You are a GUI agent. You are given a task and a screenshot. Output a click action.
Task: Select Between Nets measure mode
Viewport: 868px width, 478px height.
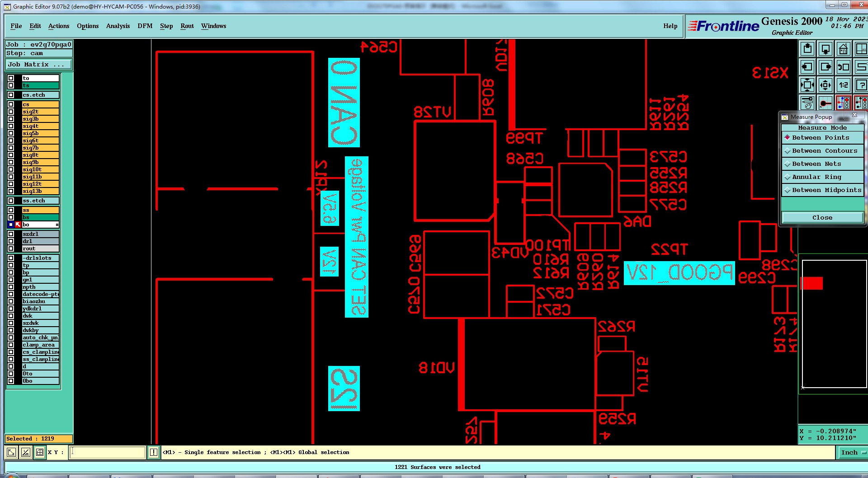[822, 164]
